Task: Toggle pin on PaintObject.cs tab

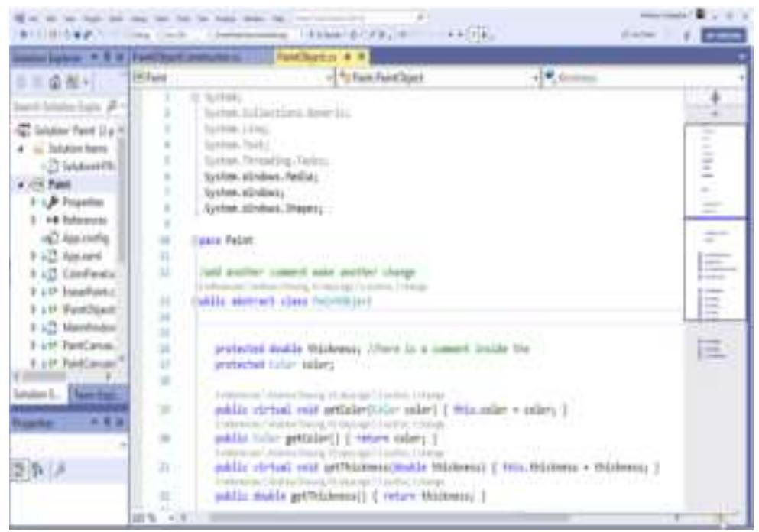Action: point(348,57)
